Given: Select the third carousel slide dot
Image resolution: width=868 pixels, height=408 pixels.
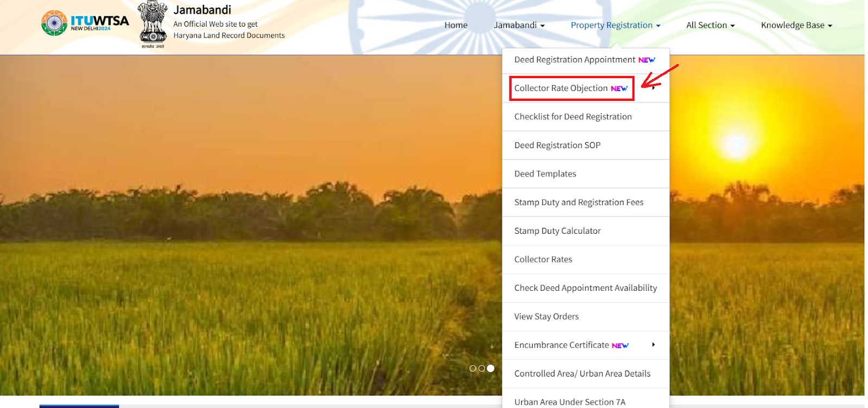Looking at the screenshot, I should coord(490,368).
